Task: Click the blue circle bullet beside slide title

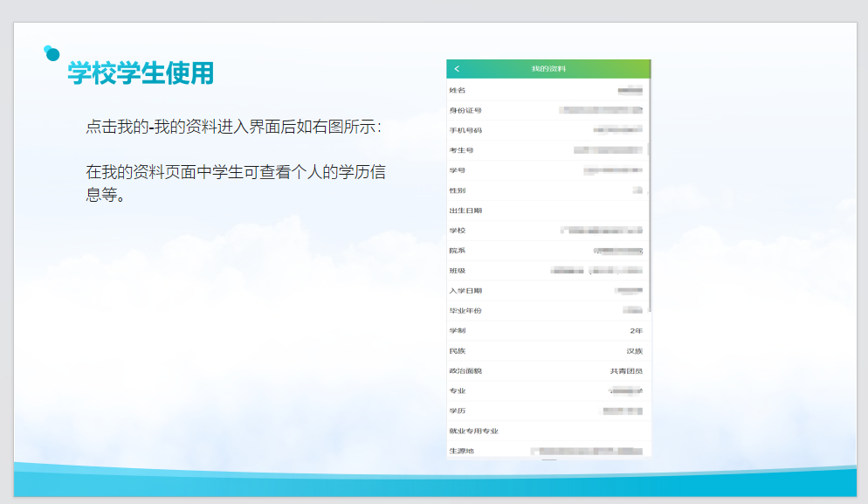Action: pyautogui.click(x=52, y=53)
